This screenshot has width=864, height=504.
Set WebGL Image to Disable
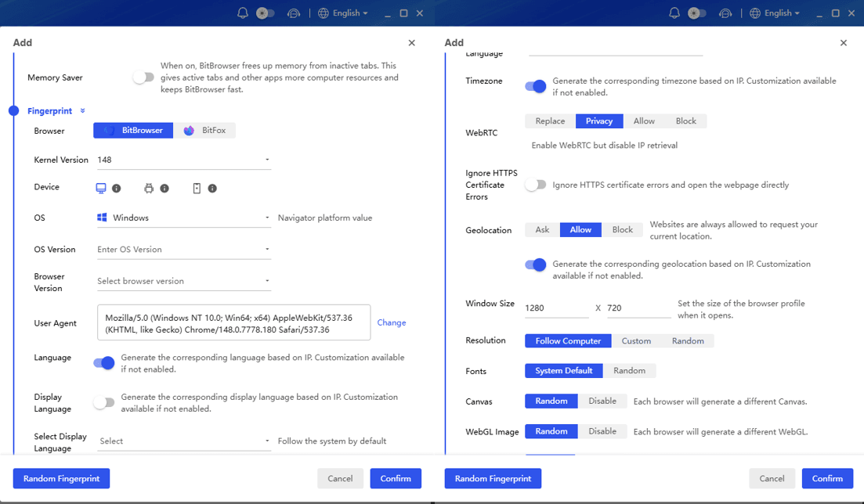tap(602, 431)
